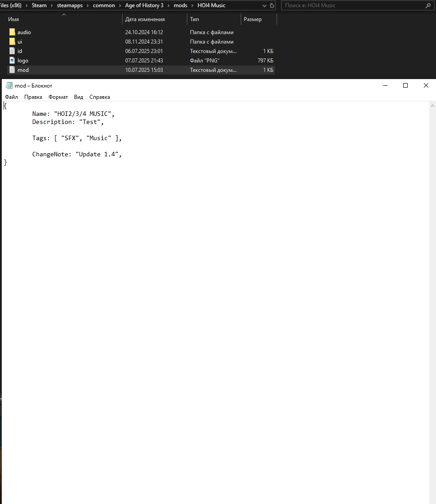436x504 pixels.
Task: Open the ui folder icon
Action: point(12,41)
